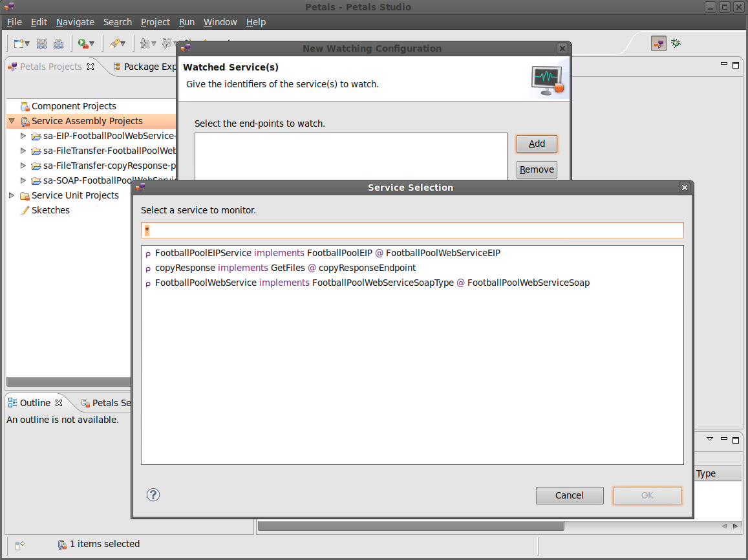Expand the Service Unit Projects node
Screen dimensions: 748x560
pos(12,195)
